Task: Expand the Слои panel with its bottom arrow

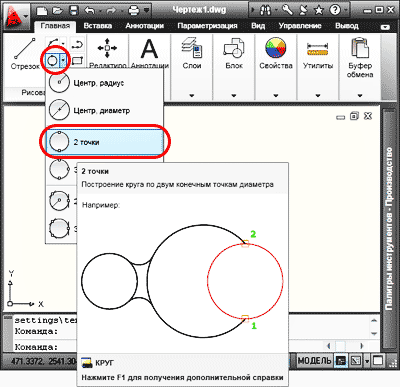Action: pos(192,96)
